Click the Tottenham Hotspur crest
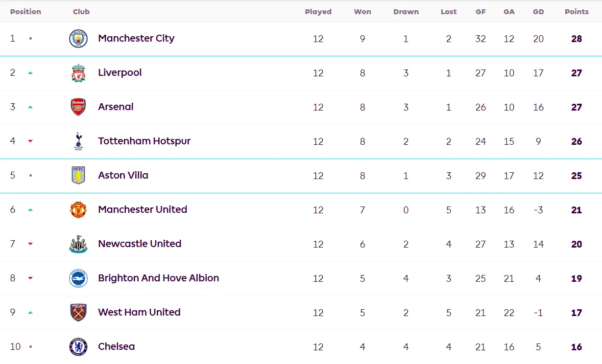 click(78, 141)
